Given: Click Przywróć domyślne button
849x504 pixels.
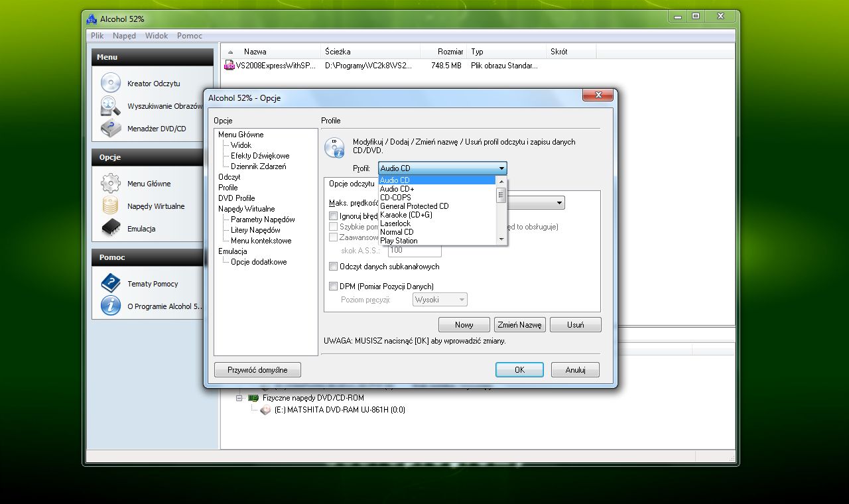Looking at the screenshot, I should click(x=257, y=369).
